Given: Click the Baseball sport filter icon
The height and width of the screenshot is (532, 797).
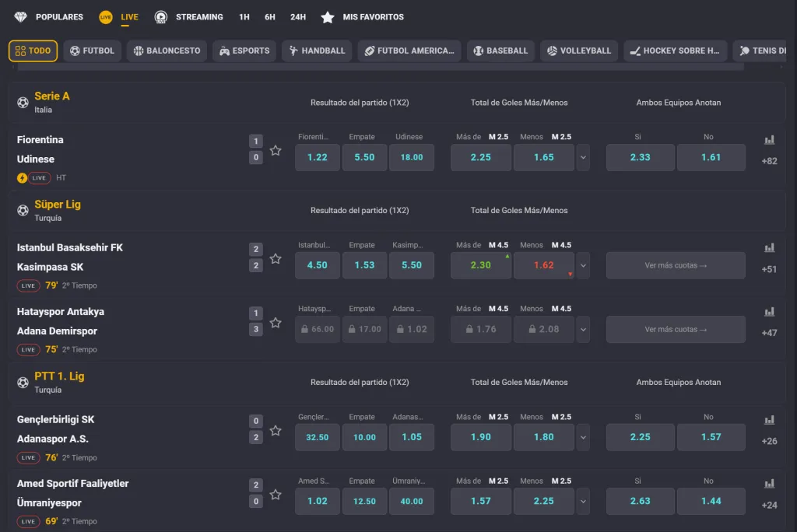Looking at the screenshot, I should (x=480, y=51).
